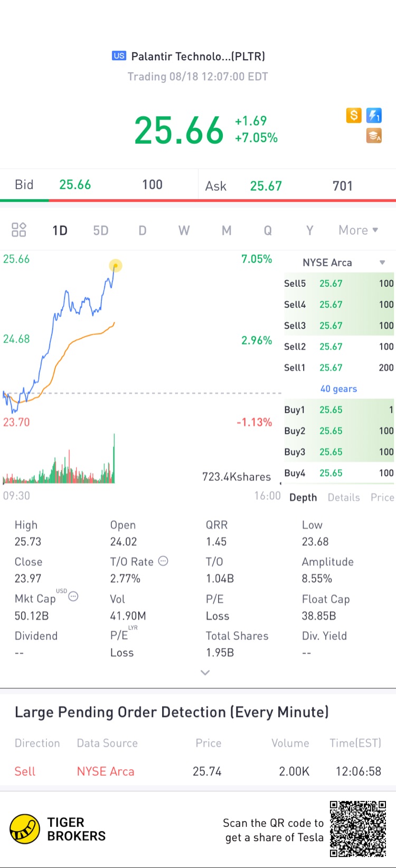Tap the 40 gears depth link
This screenshot has width=396, height=868.
(x=338, y=389)
